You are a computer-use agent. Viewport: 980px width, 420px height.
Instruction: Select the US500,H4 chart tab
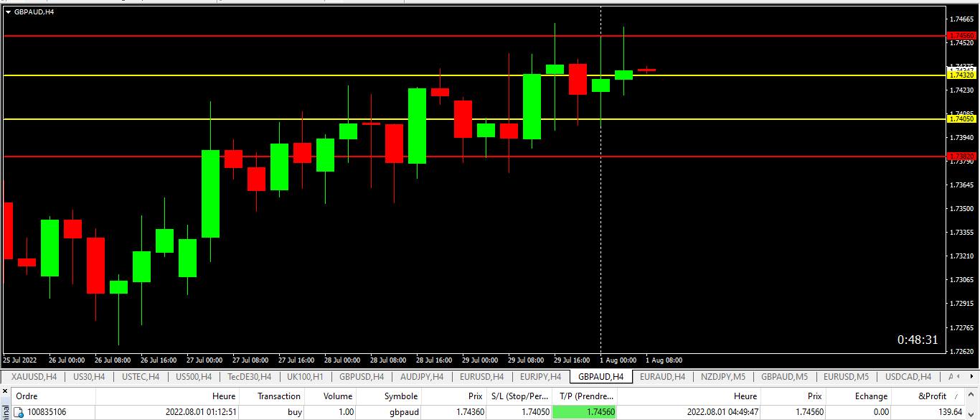[x=194, y=376]
